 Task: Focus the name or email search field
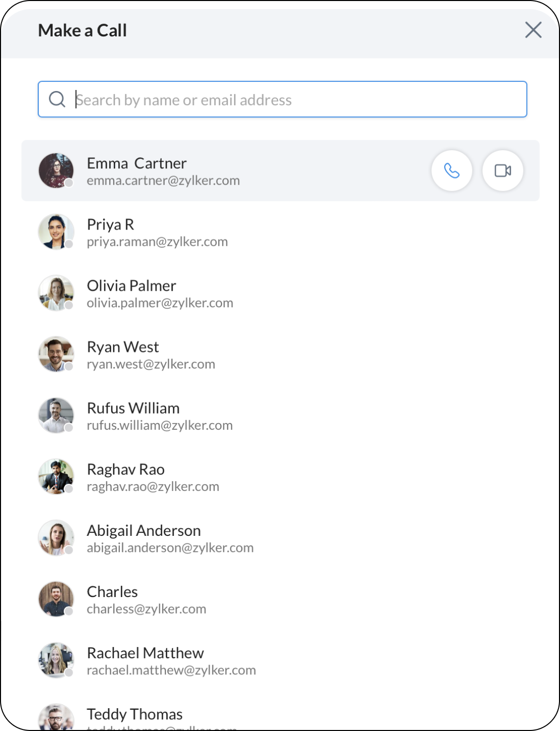tap(298, 100)
